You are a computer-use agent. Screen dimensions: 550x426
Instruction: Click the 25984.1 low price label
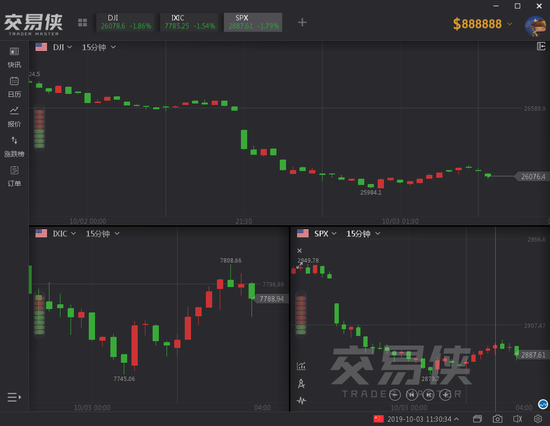click(371, 192)
